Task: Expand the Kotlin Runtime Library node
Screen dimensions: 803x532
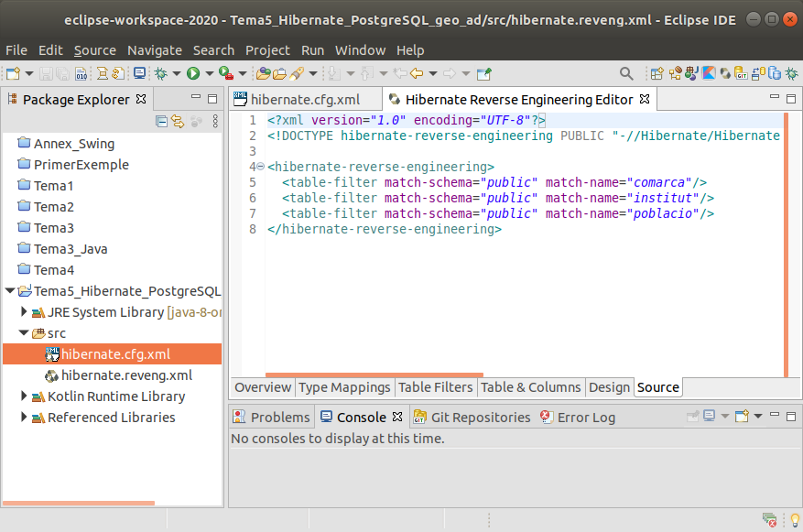Action: click(24, 396)
